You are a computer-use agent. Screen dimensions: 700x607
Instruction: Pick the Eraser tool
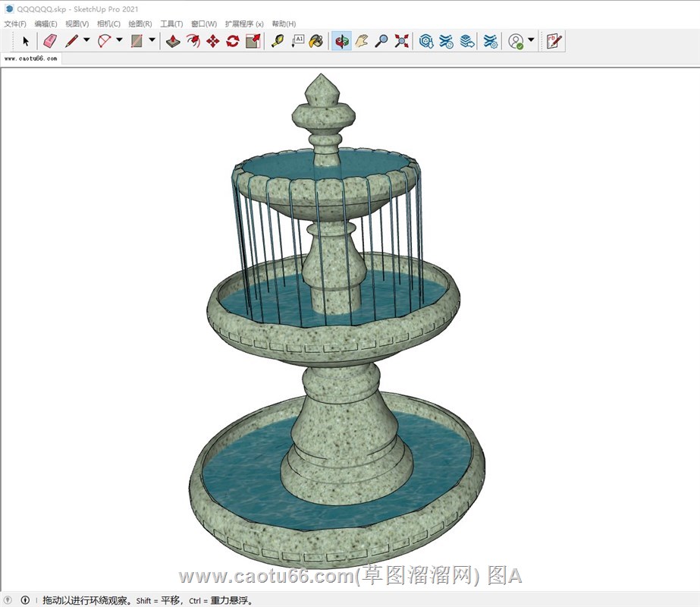(x=50, y=41)
